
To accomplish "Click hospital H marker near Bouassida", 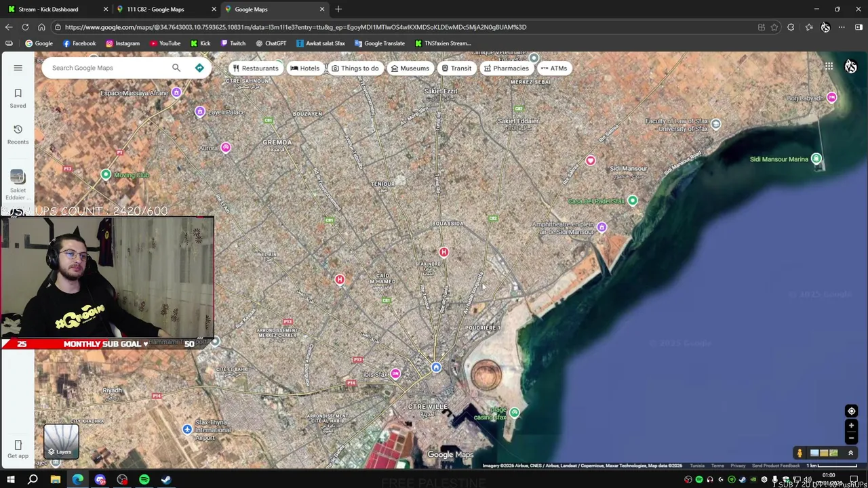I will tap(443, 252).
